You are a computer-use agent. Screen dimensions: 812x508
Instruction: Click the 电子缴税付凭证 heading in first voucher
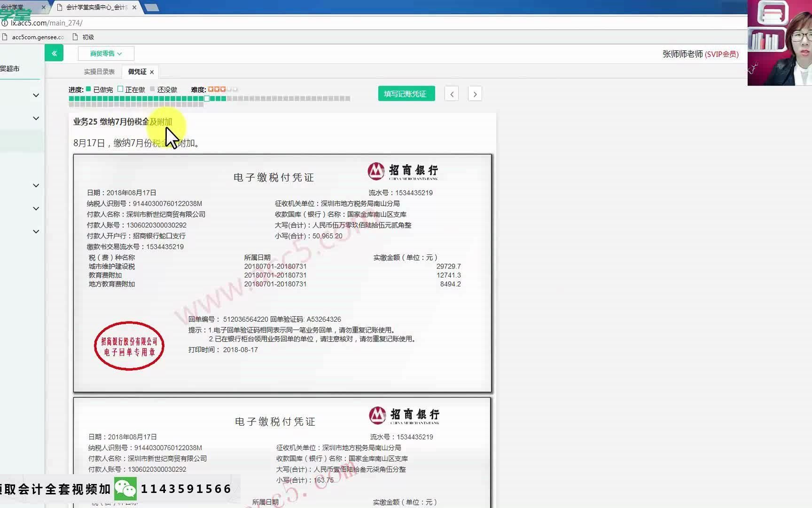(273, 177)
